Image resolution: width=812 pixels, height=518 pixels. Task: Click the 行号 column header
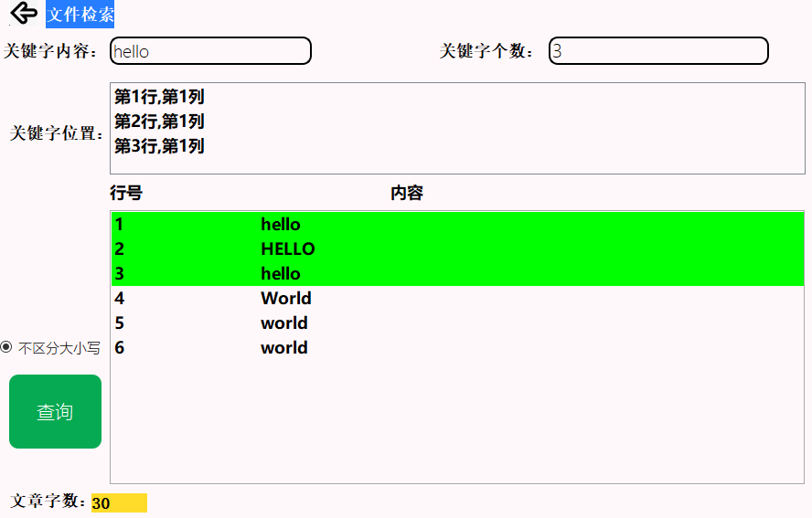point(126,193)
